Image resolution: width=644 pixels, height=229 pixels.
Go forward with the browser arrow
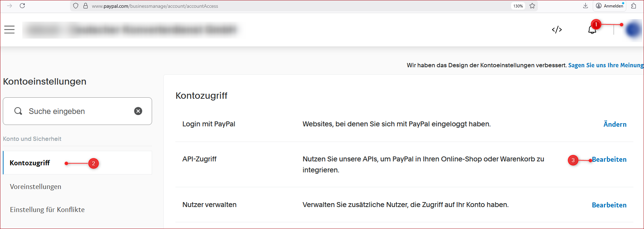point(10,6)
